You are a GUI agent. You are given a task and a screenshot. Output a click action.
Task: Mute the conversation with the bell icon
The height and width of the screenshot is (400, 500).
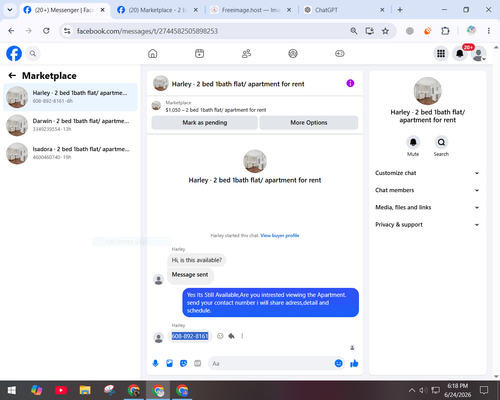[413, 142]
